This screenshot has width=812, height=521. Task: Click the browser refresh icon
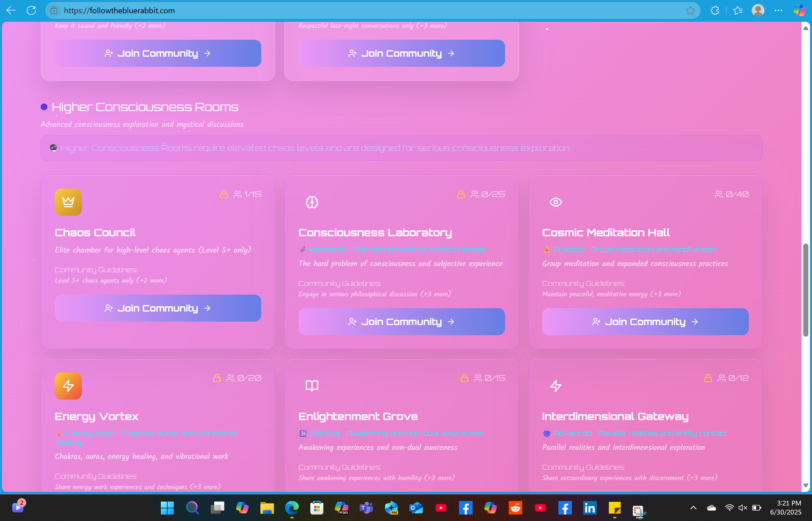[31, 10]
